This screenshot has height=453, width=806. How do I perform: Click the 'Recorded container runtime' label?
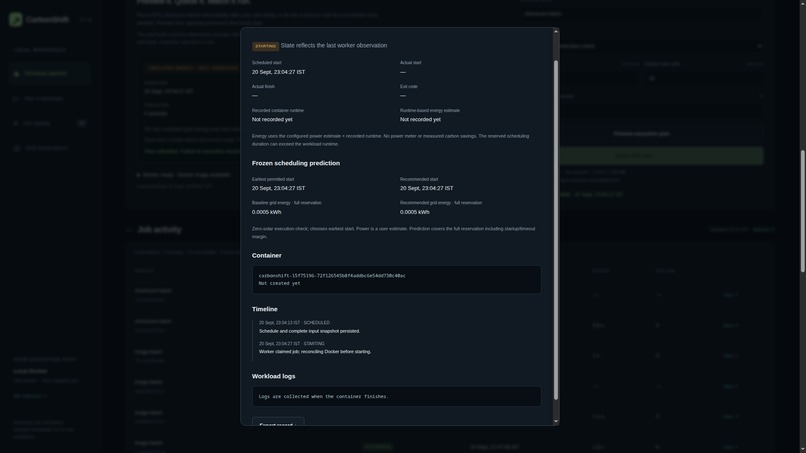(x=278, y=111)
